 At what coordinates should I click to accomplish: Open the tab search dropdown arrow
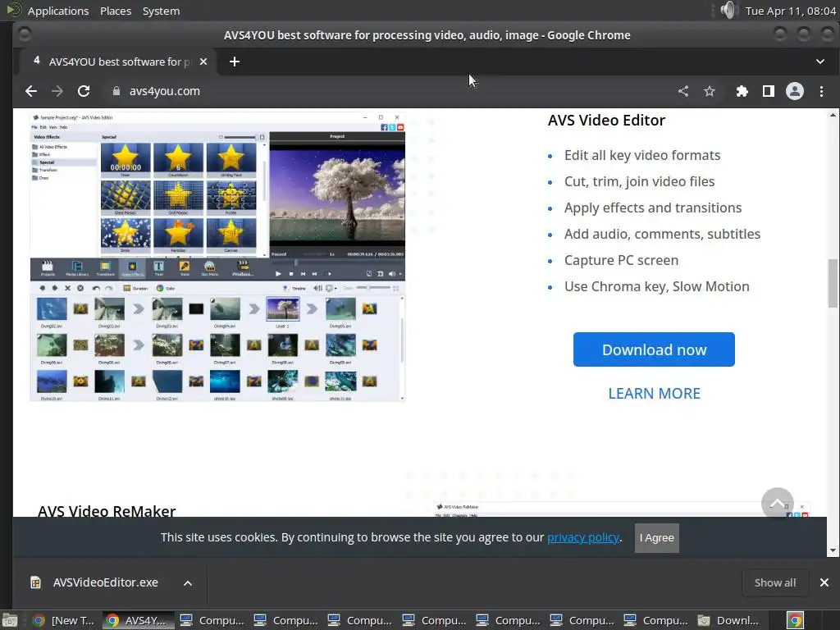click(x=820, y=62)
